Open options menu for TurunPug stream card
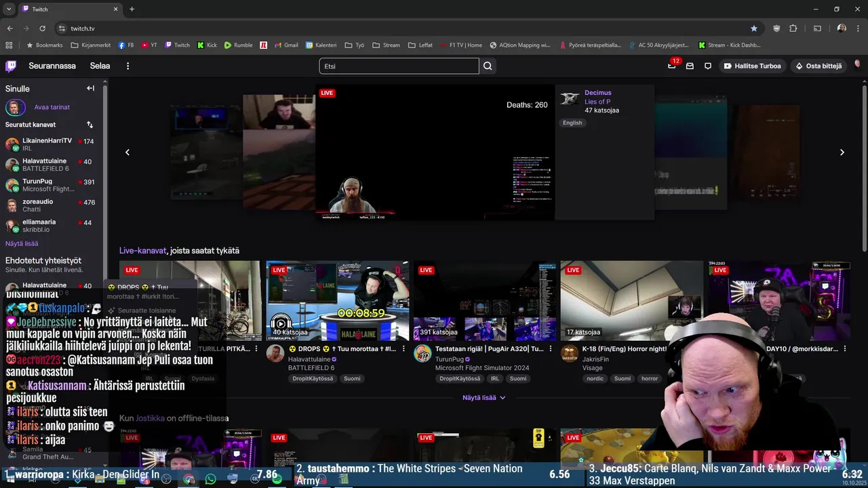Viewport: 868px width, 488px height. [551, 349]
